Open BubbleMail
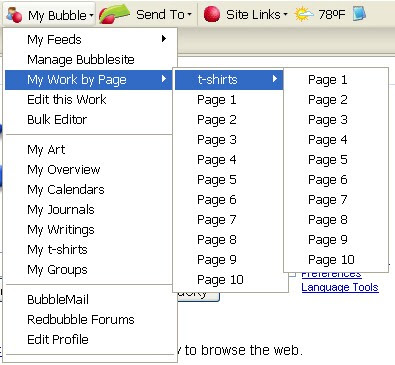This screenshot has height=365, width=395. point(89,300)
